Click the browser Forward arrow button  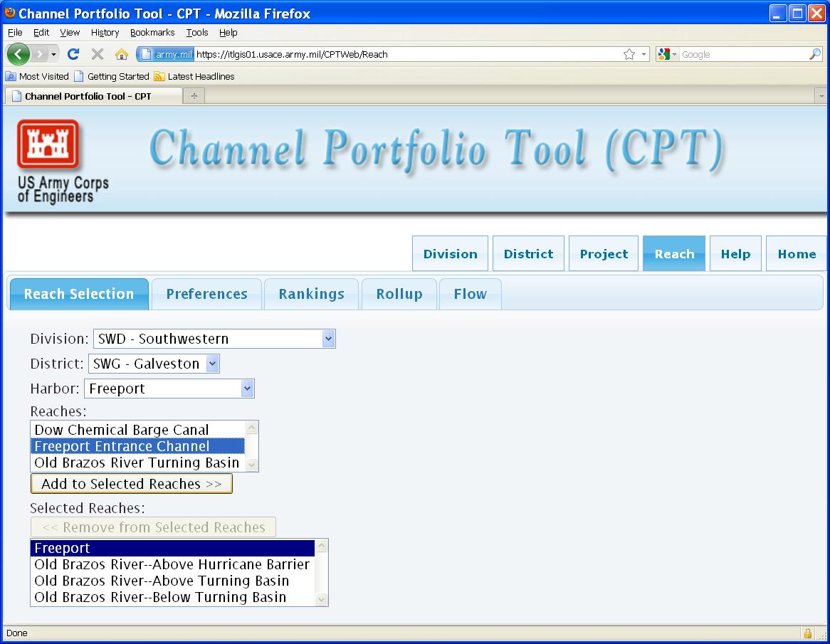click(x=39, y=54)
